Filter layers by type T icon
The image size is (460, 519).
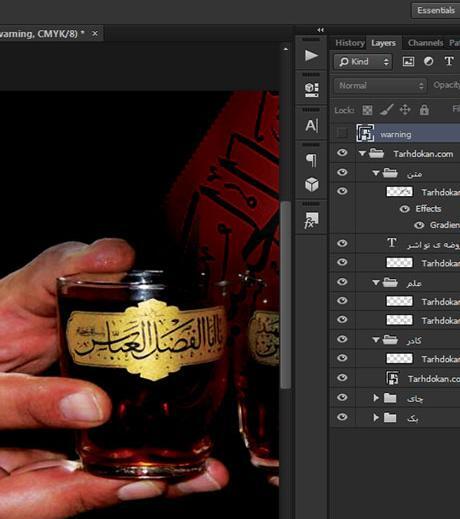coord(449,61)
